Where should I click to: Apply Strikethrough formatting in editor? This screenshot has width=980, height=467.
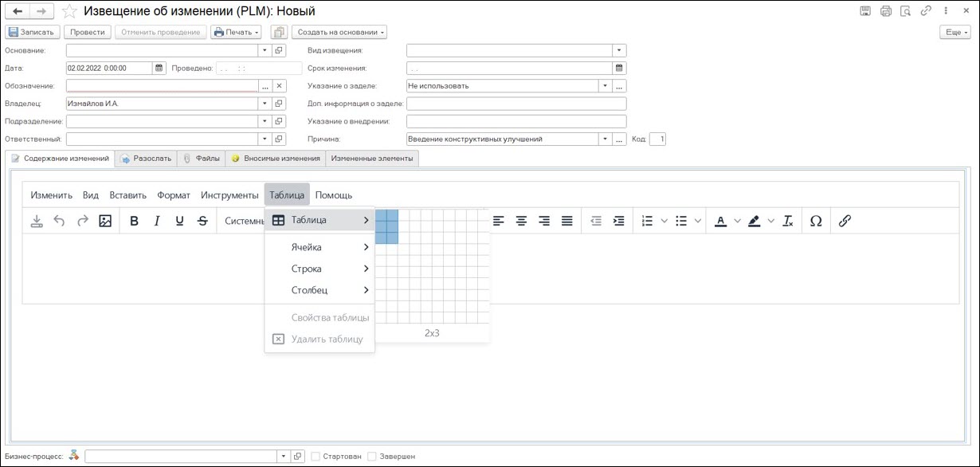pos(202,221)
